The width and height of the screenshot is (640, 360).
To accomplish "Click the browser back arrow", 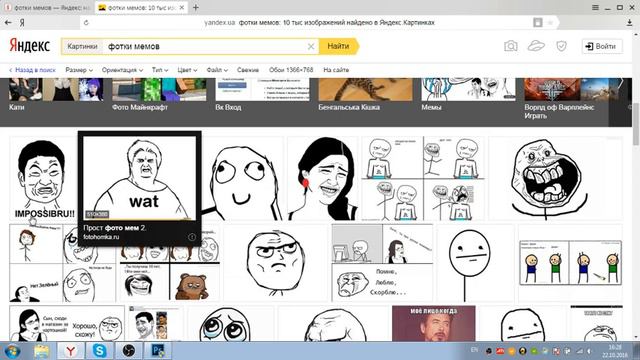I will tap(8, 23).
